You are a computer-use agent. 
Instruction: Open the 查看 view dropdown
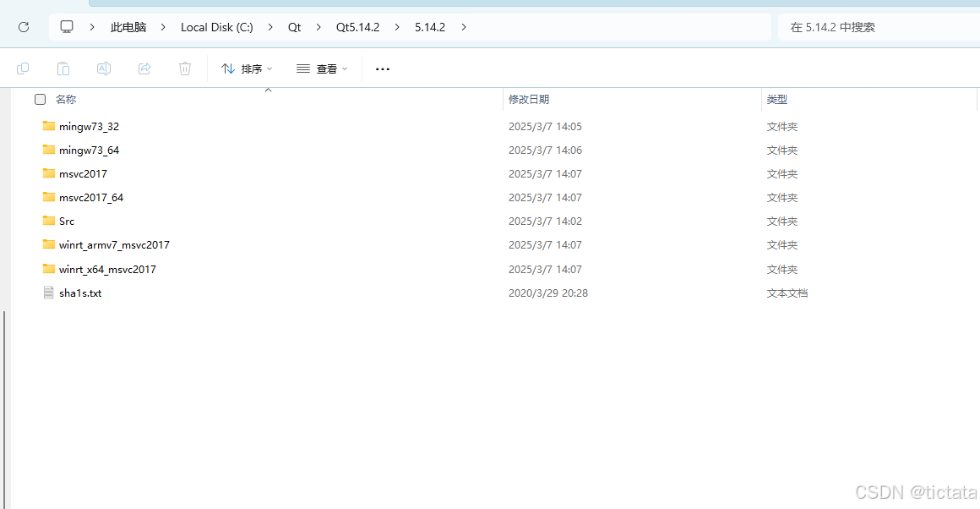(322, 68)
